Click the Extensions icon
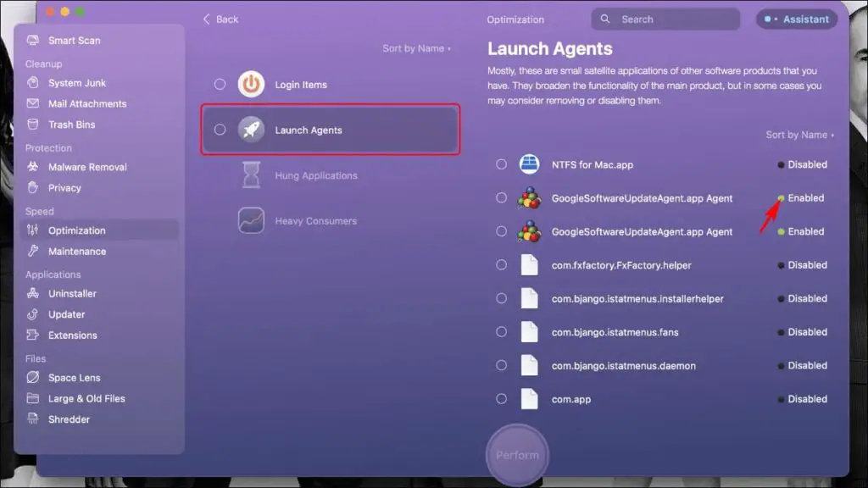 (x=33, y=335)
